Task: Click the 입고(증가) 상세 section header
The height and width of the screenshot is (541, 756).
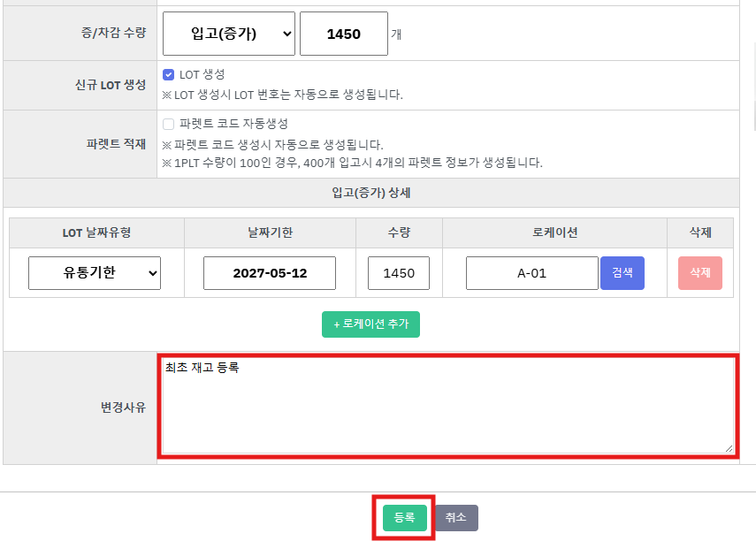Action: (x=370, y=193)
